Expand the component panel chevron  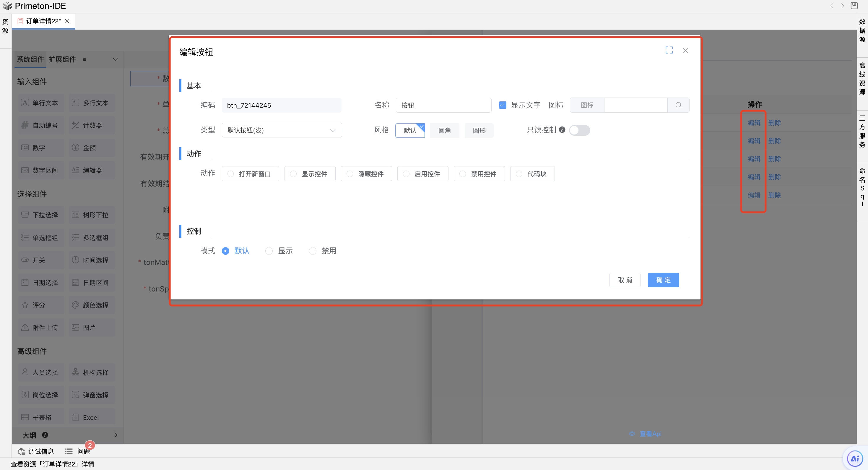pos(116,60)
